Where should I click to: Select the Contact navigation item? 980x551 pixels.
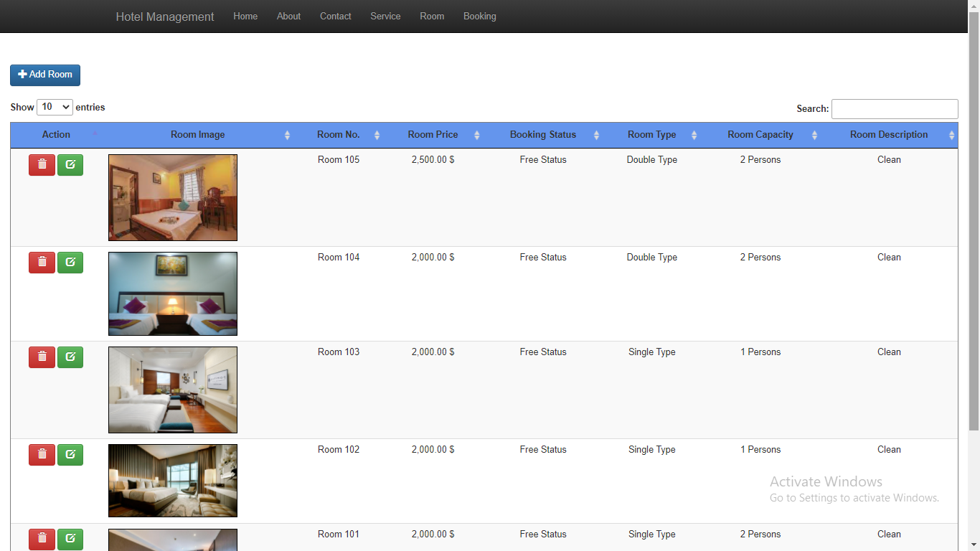click(335, 16)
